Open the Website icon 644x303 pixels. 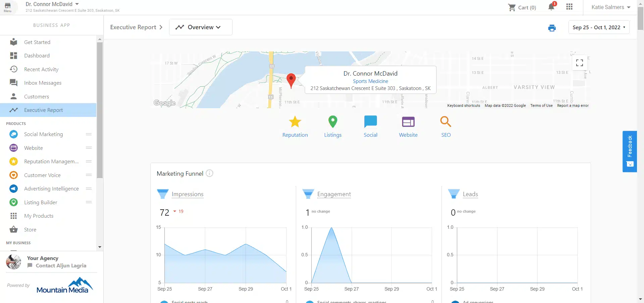(408, 122)
